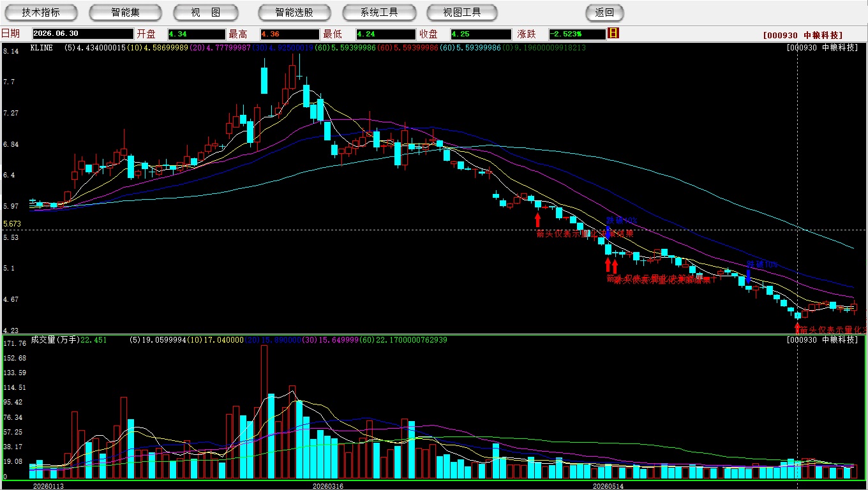
Task: Click the price axis label 8.14
Action: tap(10, 51)
